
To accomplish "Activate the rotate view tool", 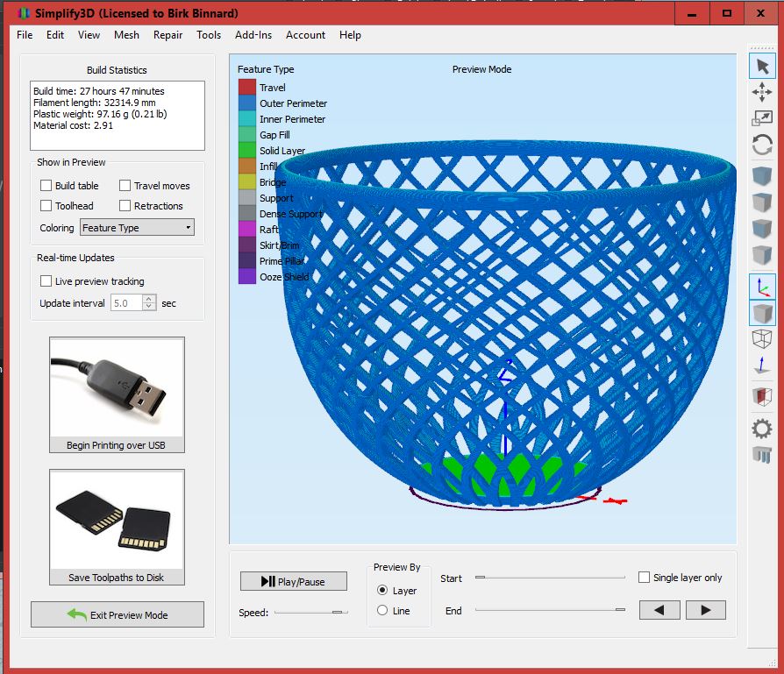I will tap(762, 145).
